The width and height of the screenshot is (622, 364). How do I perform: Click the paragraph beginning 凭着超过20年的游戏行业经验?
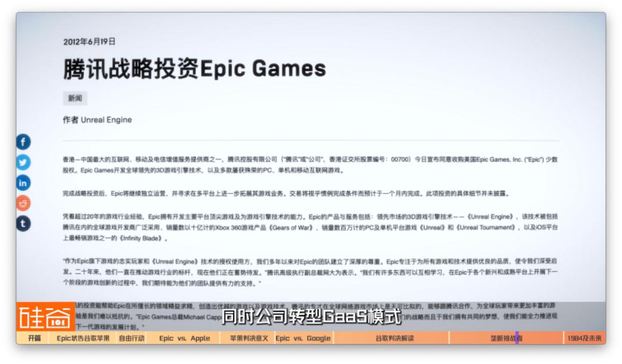pos(310,227)
